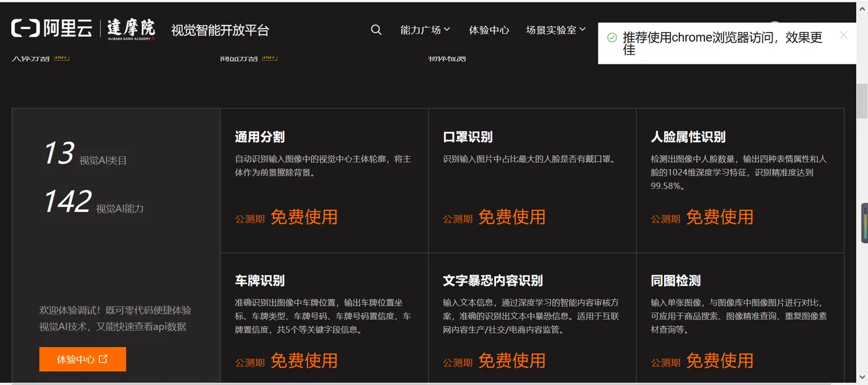Open the search magnifier icon
The width and height of the screenshot is (868, 385).
(376, 30)
